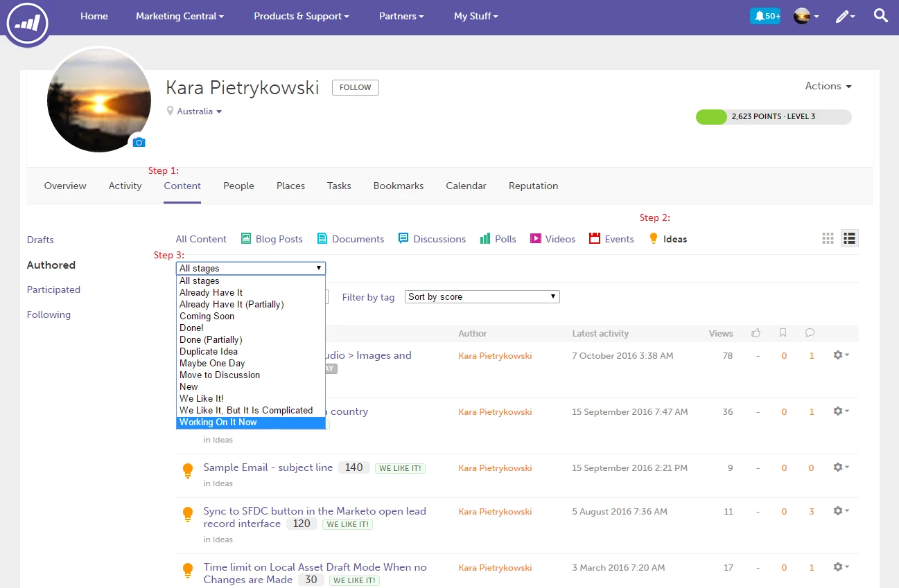Open the People tab

238,186
